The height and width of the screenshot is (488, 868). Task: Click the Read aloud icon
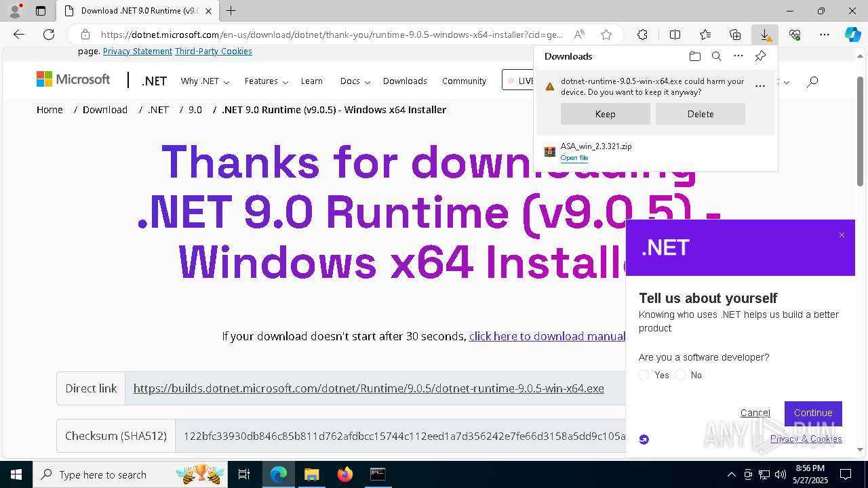(x=579, y=35)
